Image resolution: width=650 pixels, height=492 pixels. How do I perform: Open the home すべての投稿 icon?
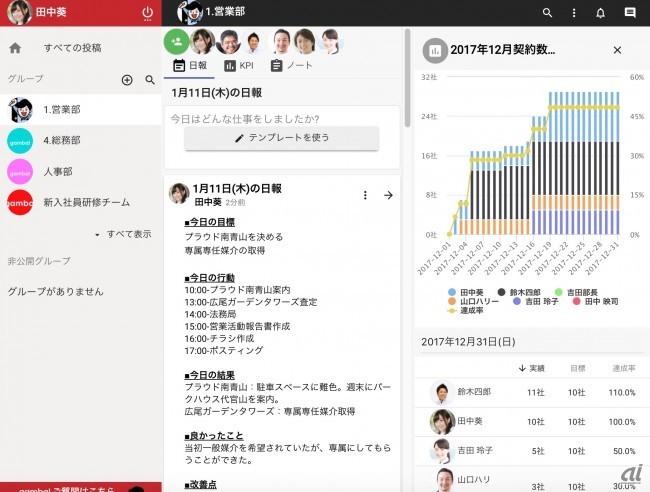[x=15, y=48]
